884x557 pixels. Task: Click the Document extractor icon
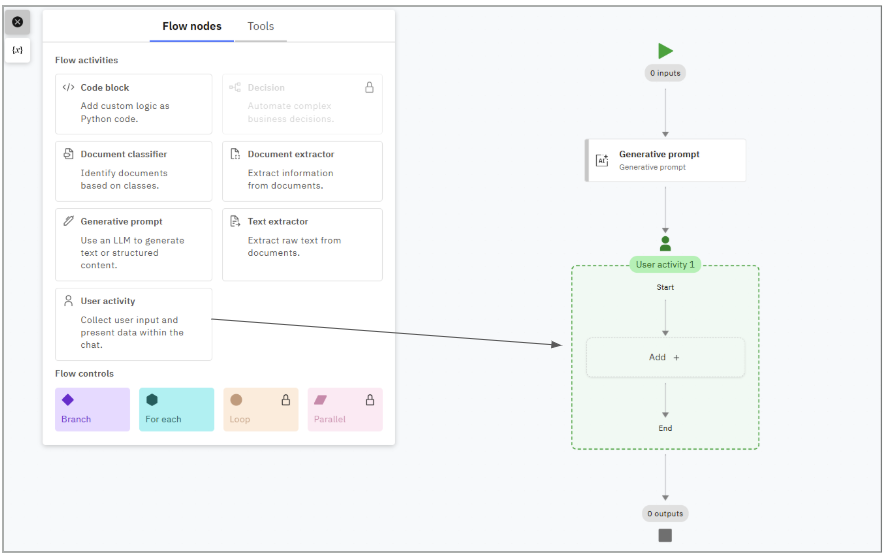235,155
